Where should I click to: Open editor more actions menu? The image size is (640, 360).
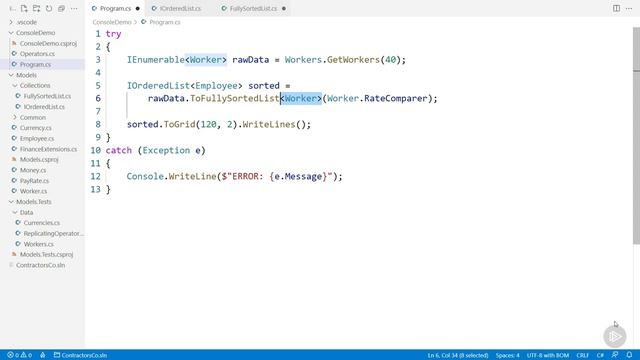click(629, 8)
